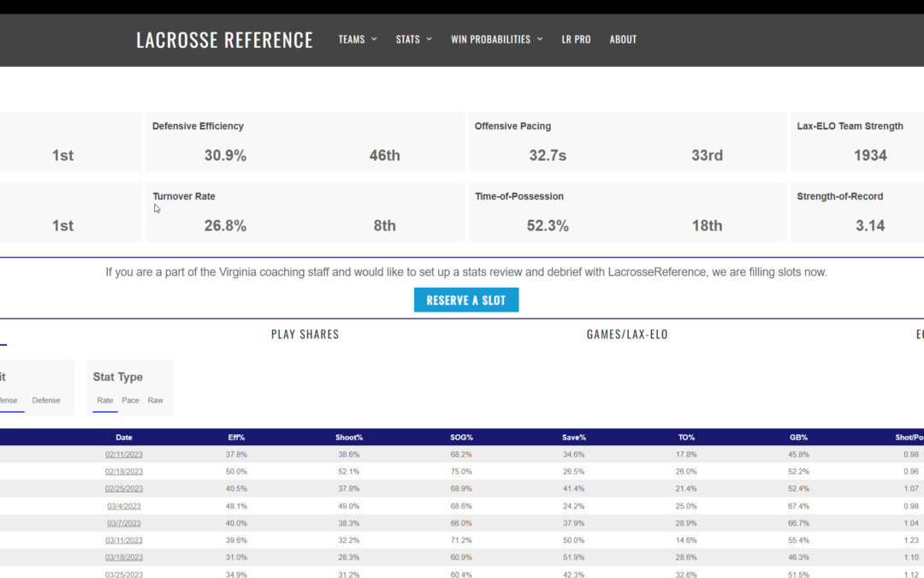
Task: Click the 50.0% Eff% cell for 02/18/2023
Action: pos(236,472)
